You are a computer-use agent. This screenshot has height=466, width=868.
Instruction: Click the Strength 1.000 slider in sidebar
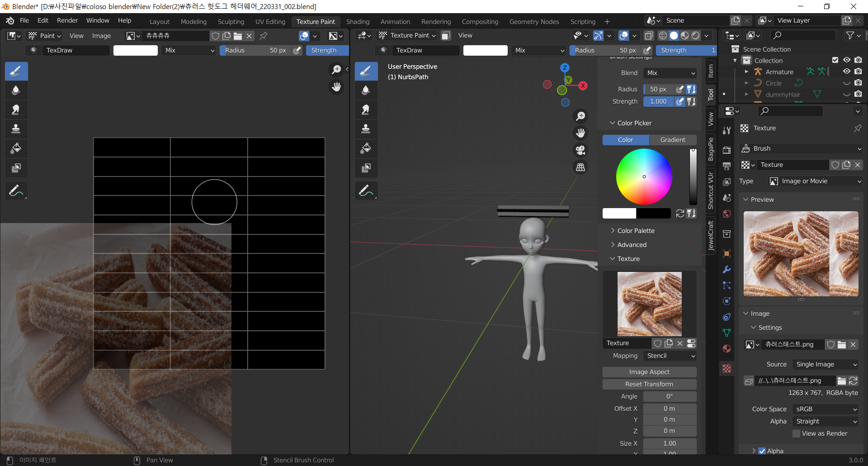click(x=658, y=101)
